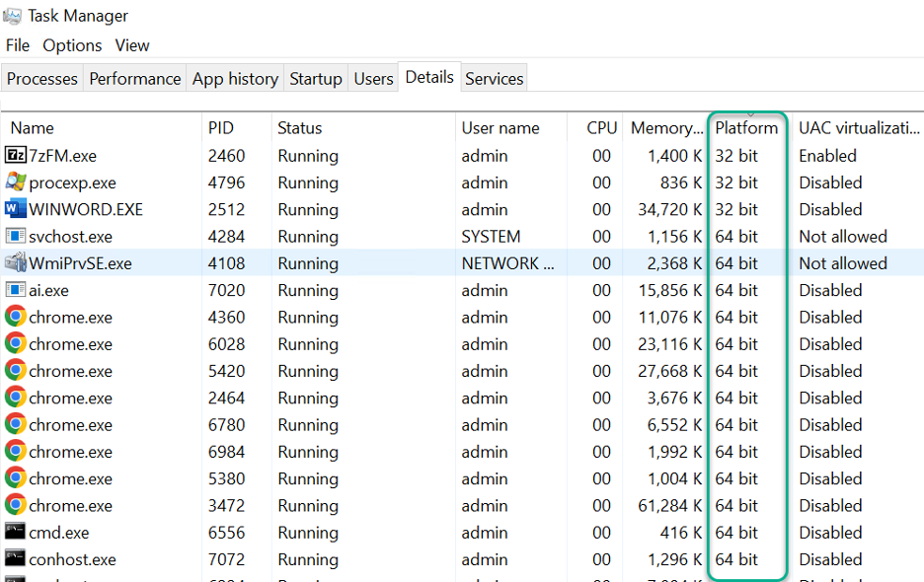Click the conhost.exe console icon
924x582 pixels.
(x=16, y=558)
